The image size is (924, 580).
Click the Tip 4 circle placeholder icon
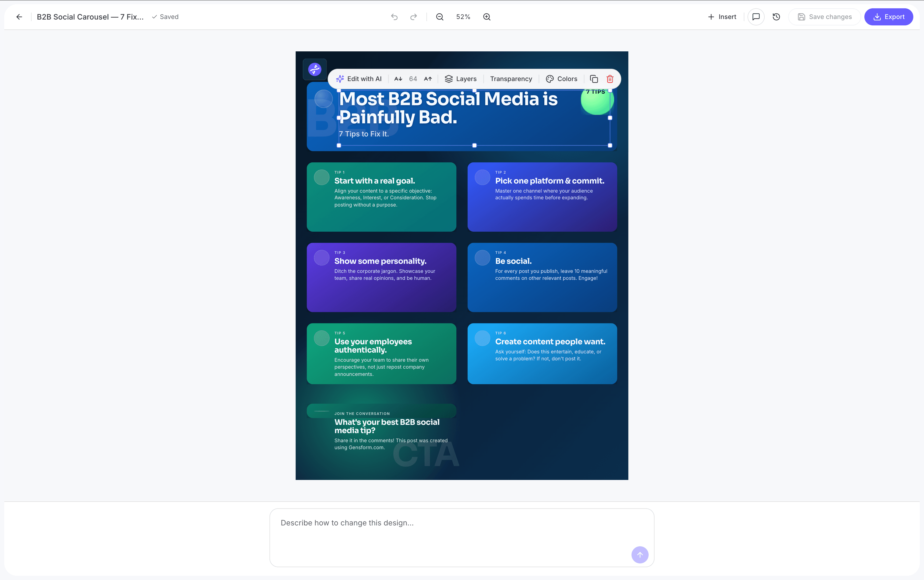click(x=483, y=258)
